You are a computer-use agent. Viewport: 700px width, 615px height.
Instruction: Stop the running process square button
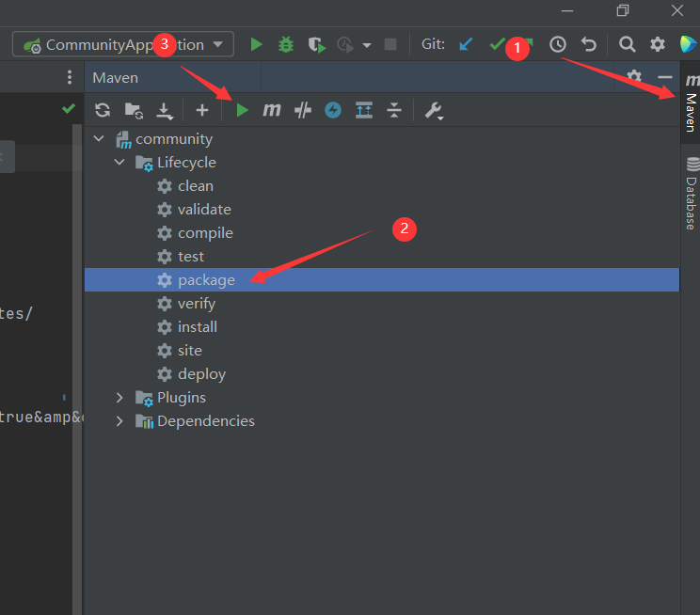tap(390, 44)
